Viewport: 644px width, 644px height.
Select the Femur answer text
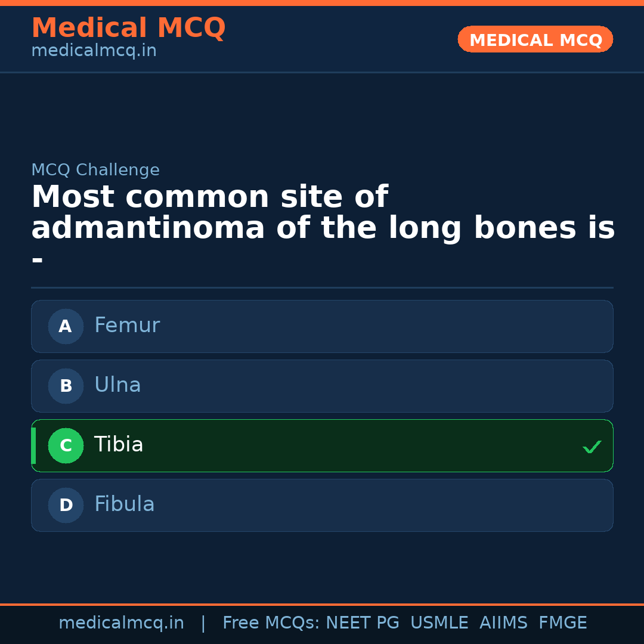pos(127,326)
